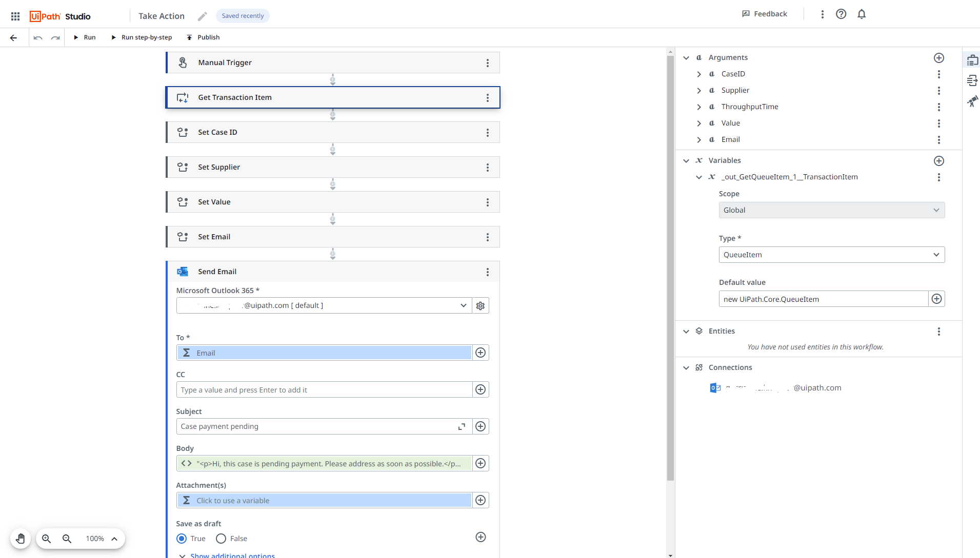Image resolution: width=980 pixels, height=558 pixels.
Task: Click the pencil icon to rename Take Action
Action: pyautogui.click(x=202, y=16)
